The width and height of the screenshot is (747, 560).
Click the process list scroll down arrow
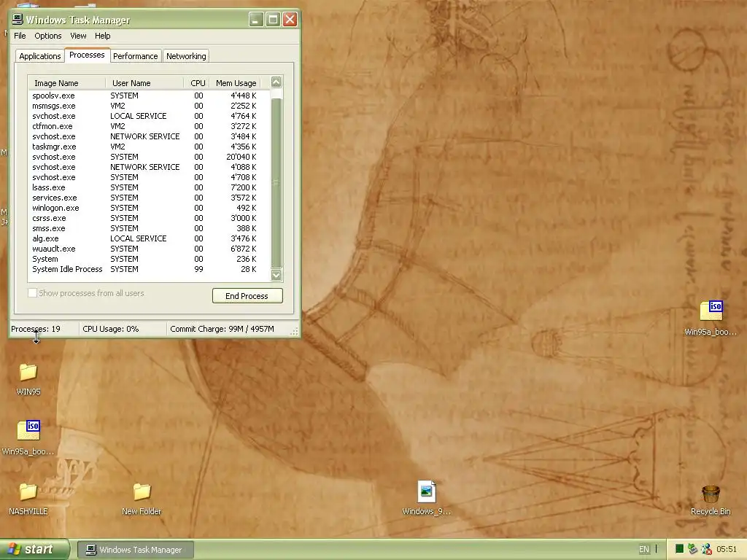point(276,275)
